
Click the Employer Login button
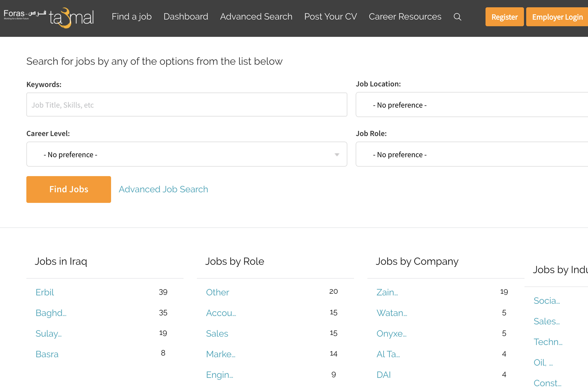coord(557,17)
